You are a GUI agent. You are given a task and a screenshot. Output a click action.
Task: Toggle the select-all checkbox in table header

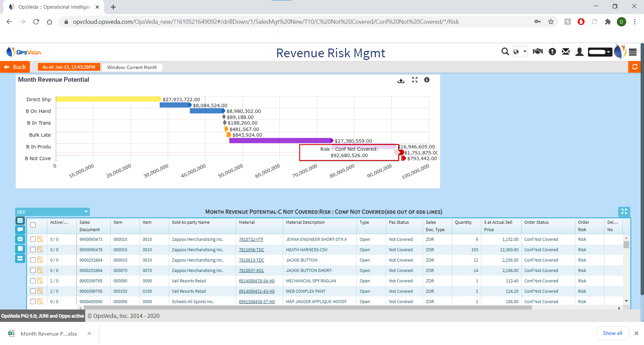(x=33, y=225)
